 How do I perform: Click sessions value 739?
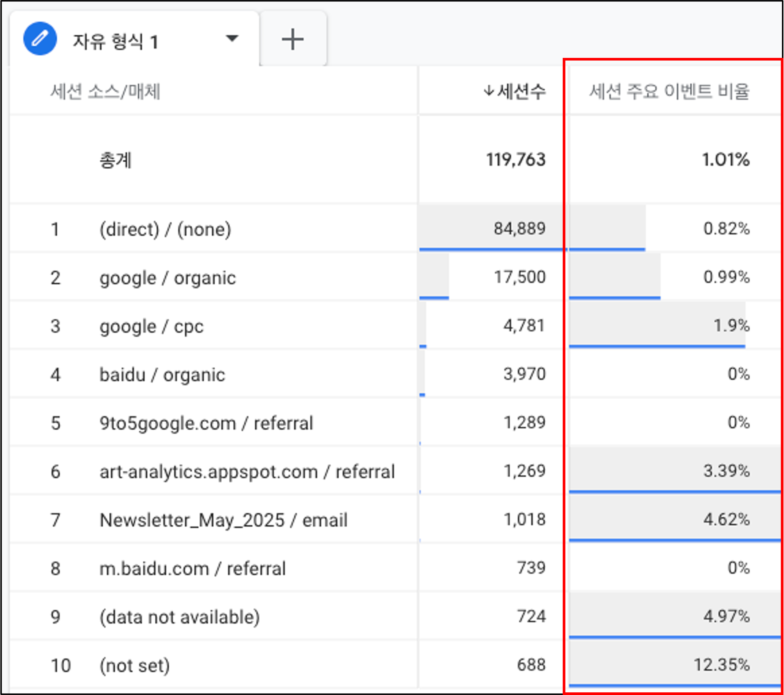531,568
